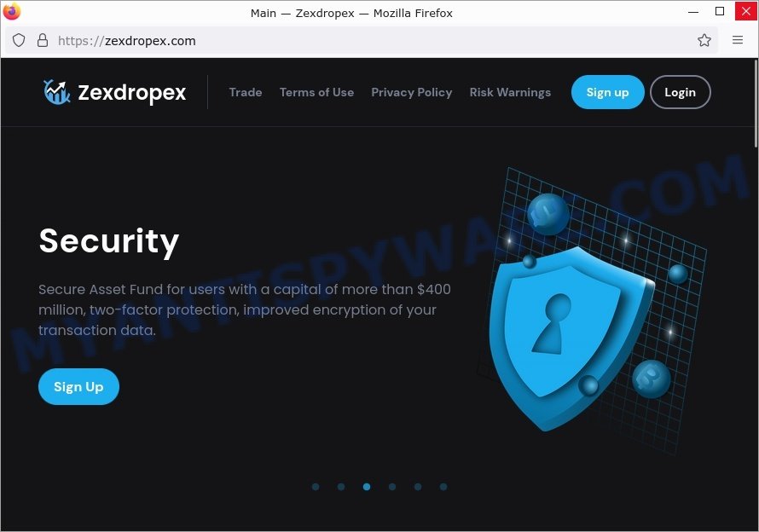The image size is (759, 532).
Task: Open the Terms of Use page
Action: 316,92
